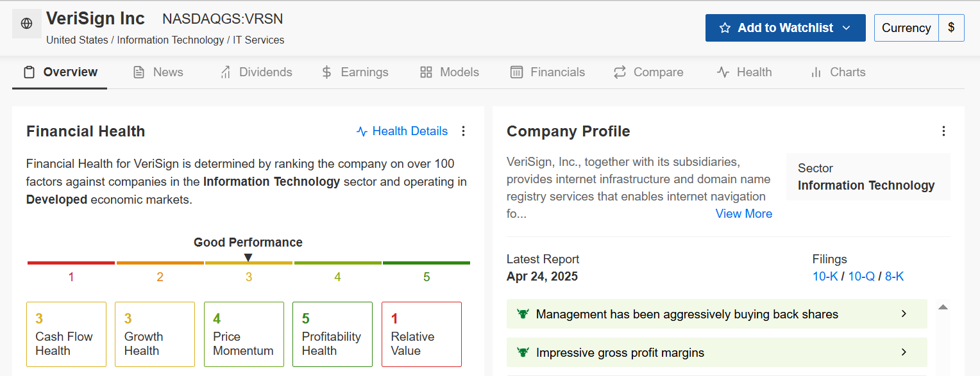Switch to the Overview tab
This screenshot has height=376, width=980.
click(x=60, y=72)
